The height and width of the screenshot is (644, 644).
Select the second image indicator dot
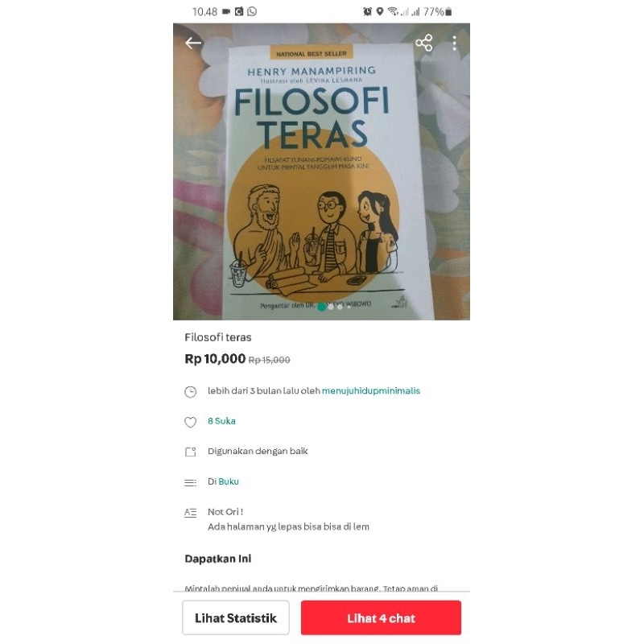(x=331, y=307)
